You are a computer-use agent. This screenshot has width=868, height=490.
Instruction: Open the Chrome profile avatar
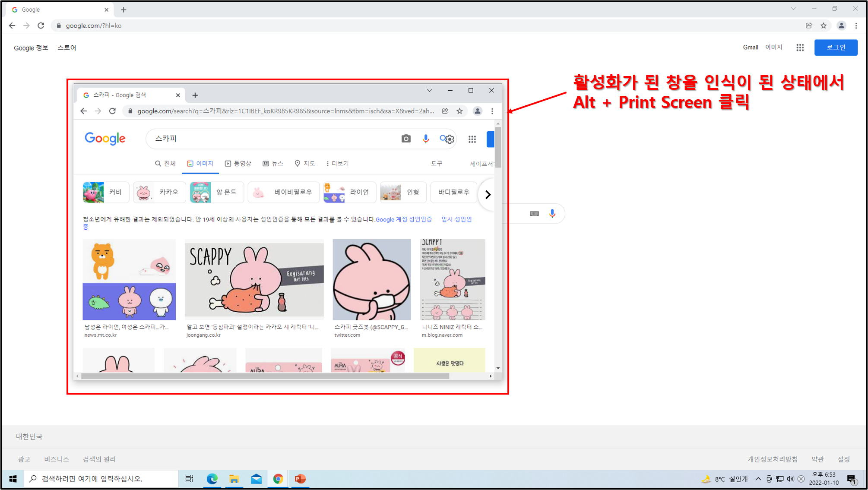coord(841,25)
